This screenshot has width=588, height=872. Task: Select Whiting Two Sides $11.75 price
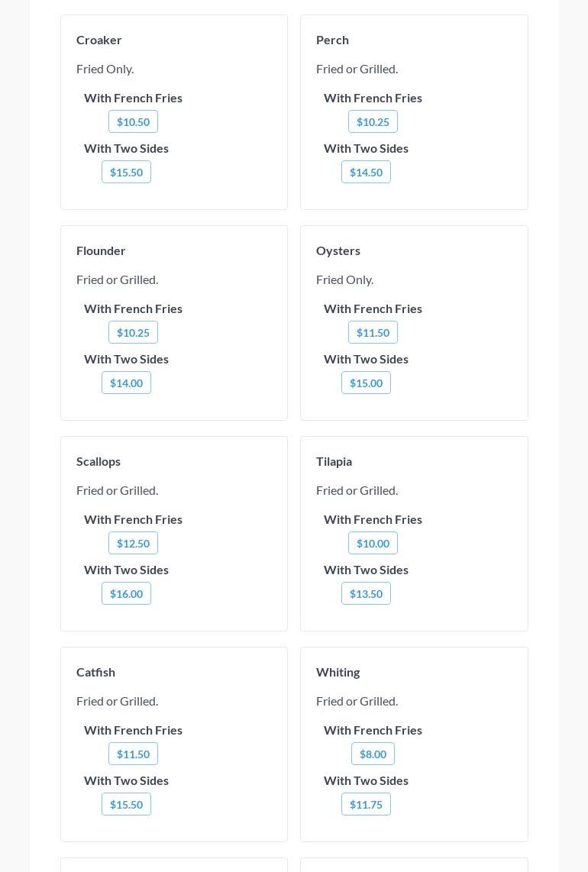[x=366, y=804]
